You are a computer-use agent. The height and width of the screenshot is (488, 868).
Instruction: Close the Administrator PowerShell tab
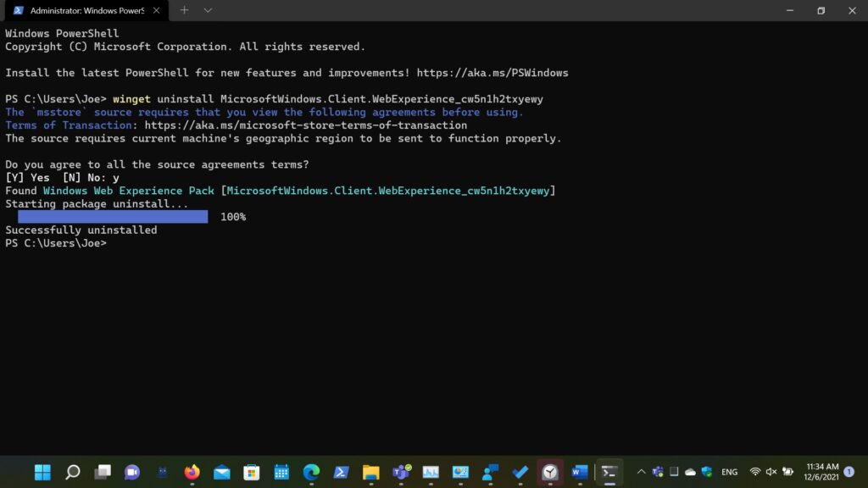pos(156,10)
